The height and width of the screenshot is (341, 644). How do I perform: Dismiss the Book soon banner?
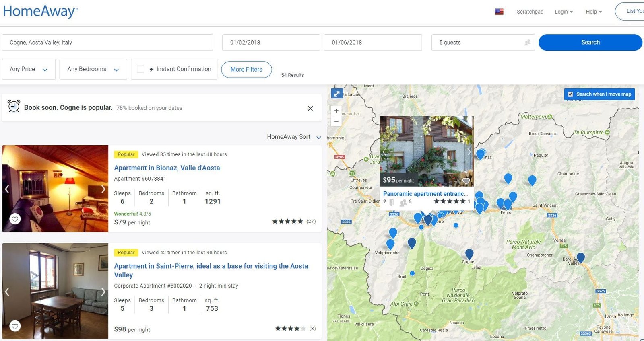[x=310, y=108]
